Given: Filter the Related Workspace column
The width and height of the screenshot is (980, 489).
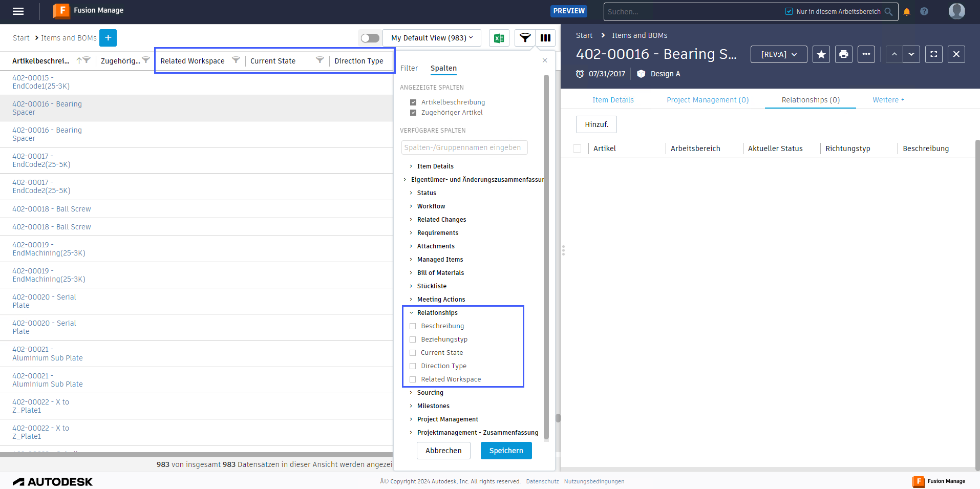Looking at the screenshot, I should 236,60.
